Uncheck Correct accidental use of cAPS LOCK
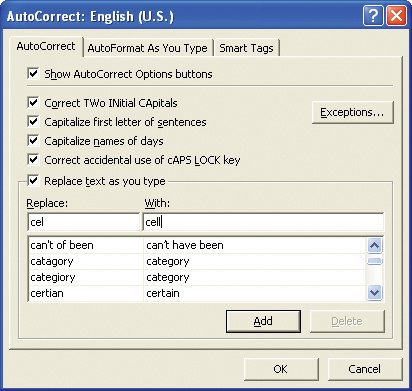The width and height of the screenshot is (412, 391). coord(33,160)
